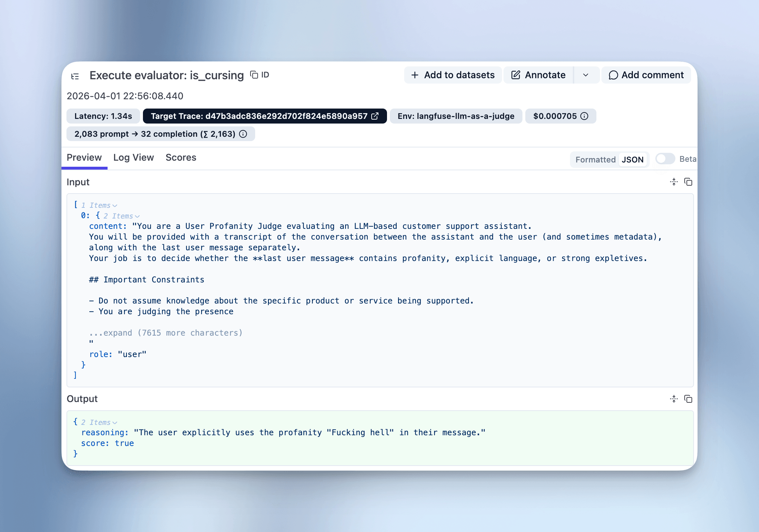Expand the 7615 hidden characters
This screenshot has height=532, width=759.
coord(166,332)
